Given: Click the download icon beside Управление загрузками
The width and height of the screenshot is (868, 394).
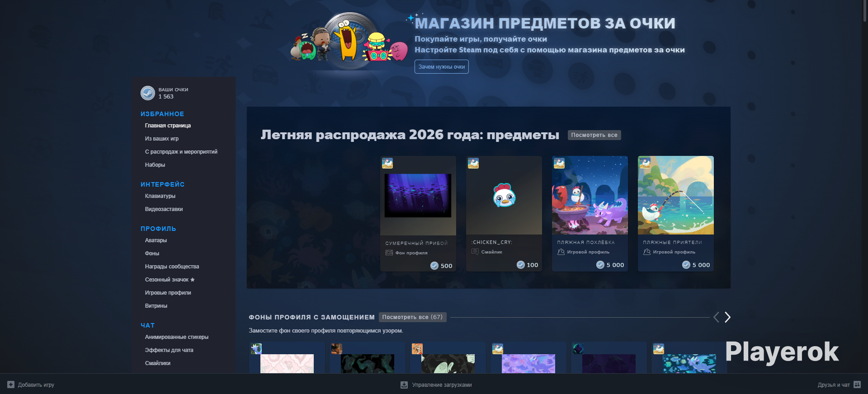Looking at the screenshot, I should [404, 385].
